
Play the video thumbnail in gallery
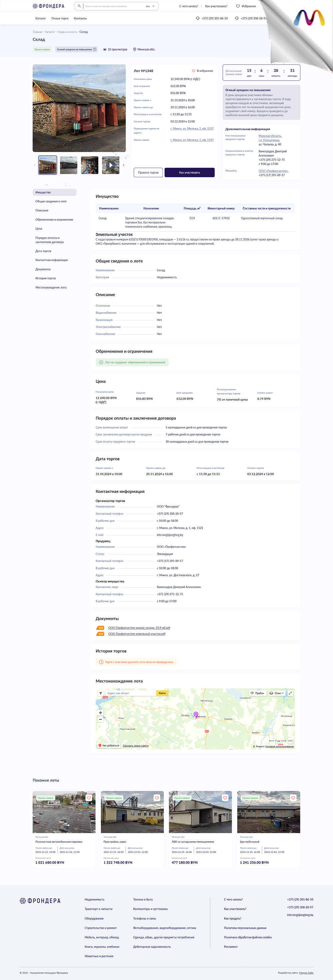coord(111,165)
